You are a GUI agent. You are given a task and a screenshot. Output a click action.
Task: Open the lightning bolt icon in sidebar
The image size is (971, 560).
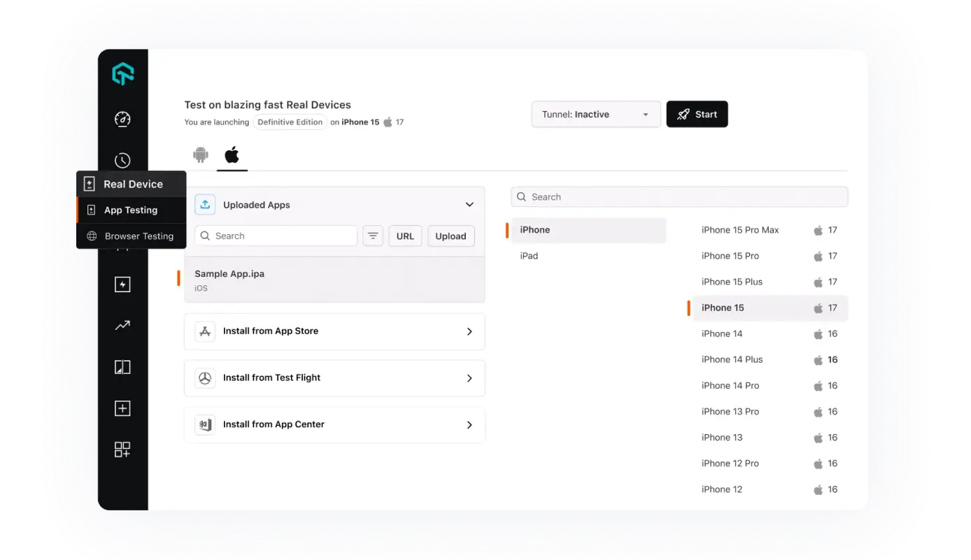pyautogui.click(x=122, y=285)
